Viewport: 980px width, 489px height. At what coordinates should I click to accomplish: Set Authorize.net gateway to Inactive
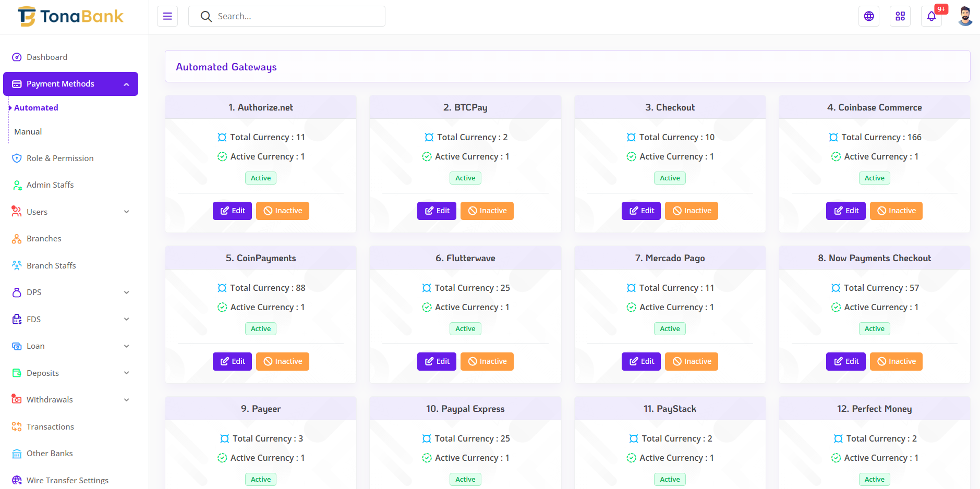[x=283, y=211]
